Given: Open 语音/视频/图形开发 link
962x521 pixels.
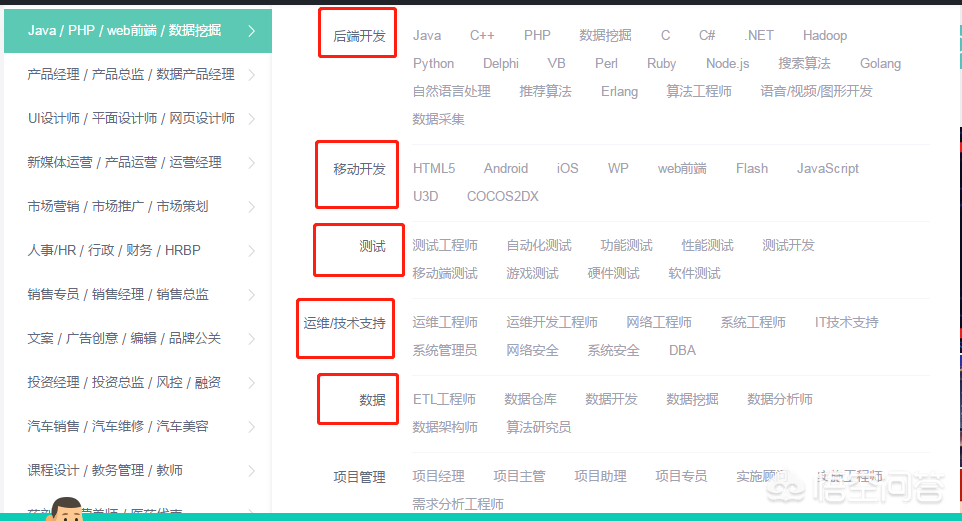Looking at the screenshot, I should click(x=816, y=91).
